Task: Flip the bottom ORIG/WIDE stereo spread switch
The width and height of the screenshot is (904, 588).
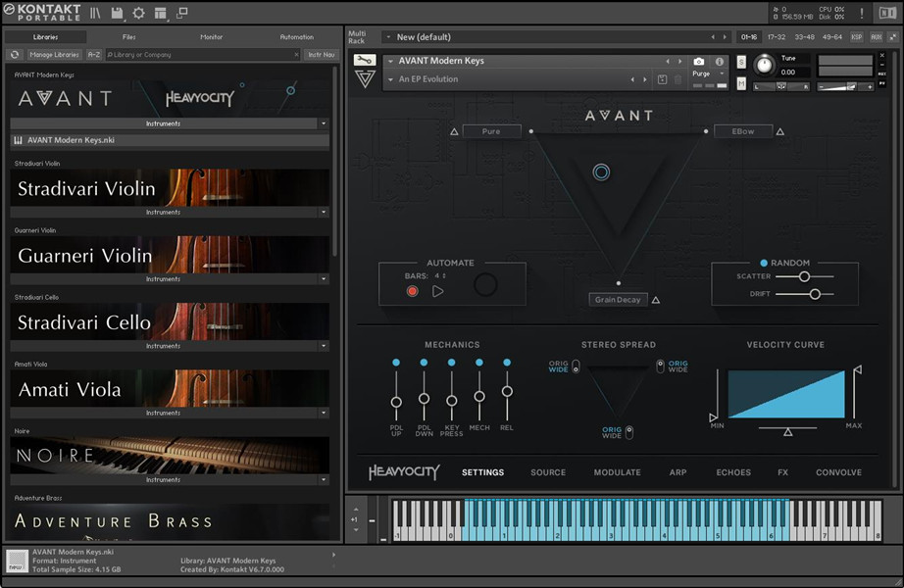Action: pyautogui.click(x=628, y=431)
